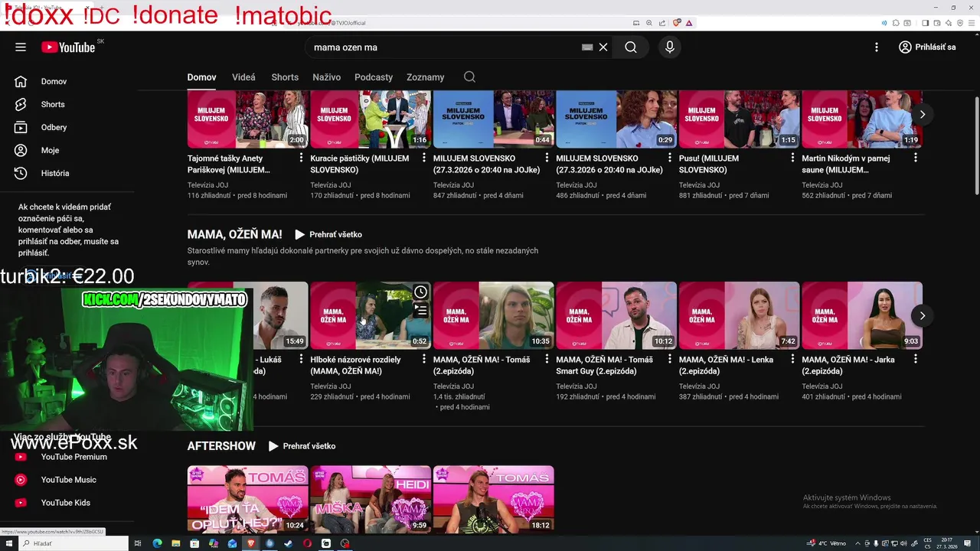Open the AFTERSHOW section title
Screen dimensions: 980x551
pos(221,446)
